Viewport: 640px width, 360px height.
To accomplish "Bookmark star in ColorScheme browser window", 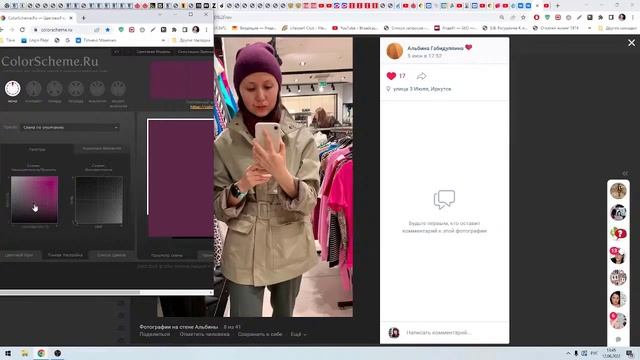I will (x=108, y=30).
